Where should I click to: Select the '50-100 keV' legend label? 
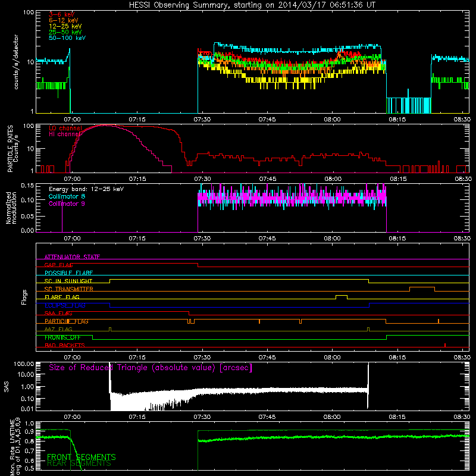(x=67, y=38)
